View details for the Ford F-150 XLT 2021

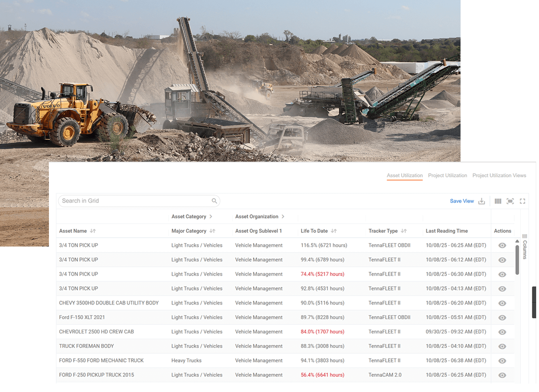click(x=502, y=317)
